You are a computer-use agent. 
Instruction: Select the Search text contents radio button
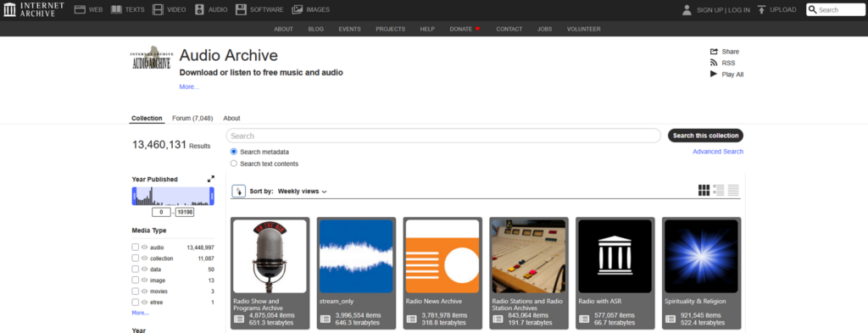coord(234,164)
